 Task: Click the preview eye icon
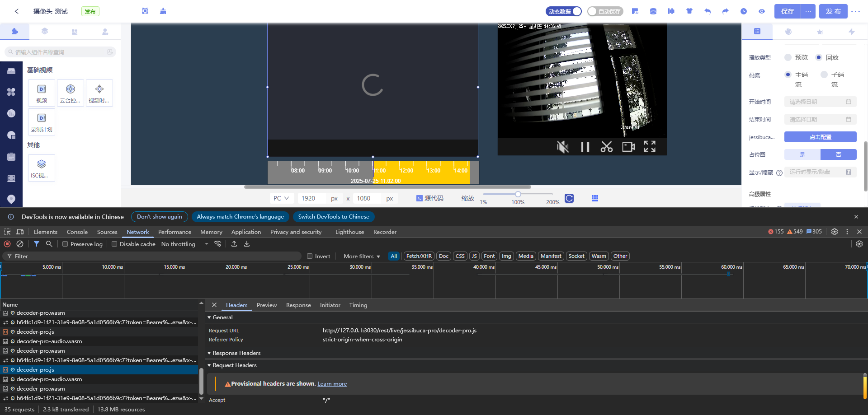click(x=762, y=11)
